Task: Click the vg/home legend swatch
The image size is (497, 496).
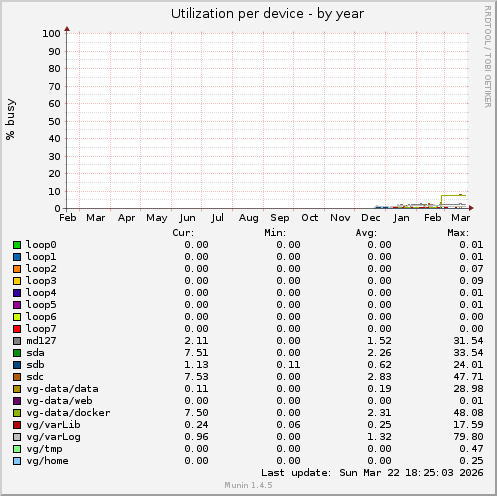Action: click(x=17, y=461)
